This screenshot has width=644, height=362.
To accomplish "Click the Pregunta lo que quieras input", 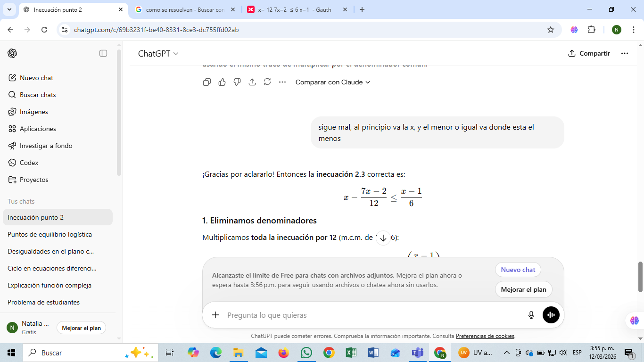I will pos(368,315).
